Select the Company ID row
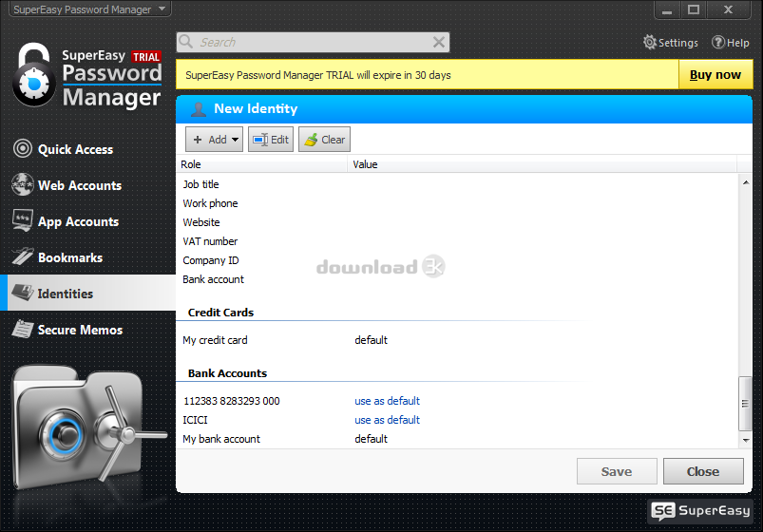 (x=457, y=260)
